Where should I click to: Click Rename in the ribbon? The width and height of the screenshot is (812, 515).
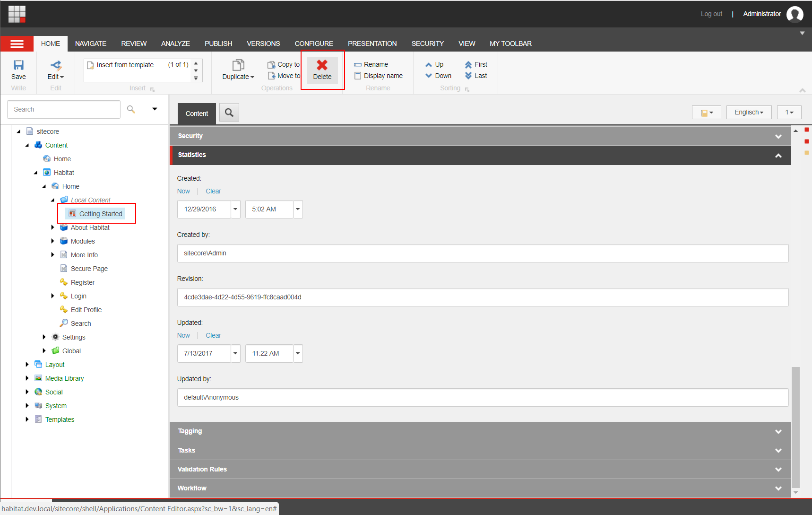click(x=371, y=64)
